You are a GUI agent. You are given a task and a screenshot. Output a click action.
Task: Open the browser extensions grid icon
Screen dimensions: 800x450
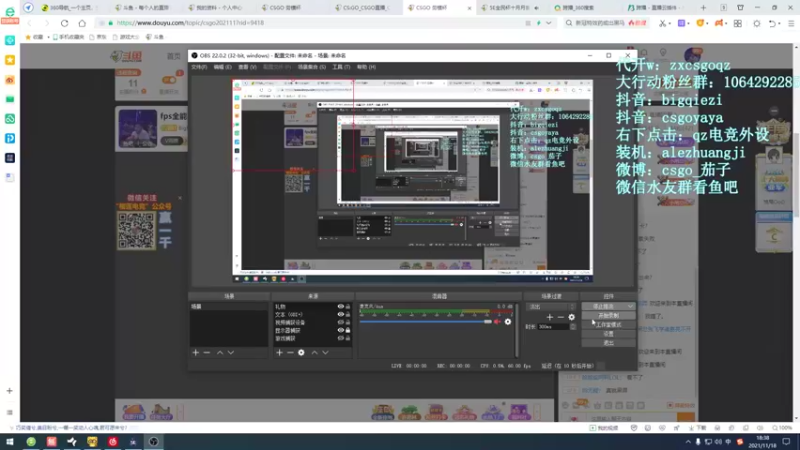738,23
